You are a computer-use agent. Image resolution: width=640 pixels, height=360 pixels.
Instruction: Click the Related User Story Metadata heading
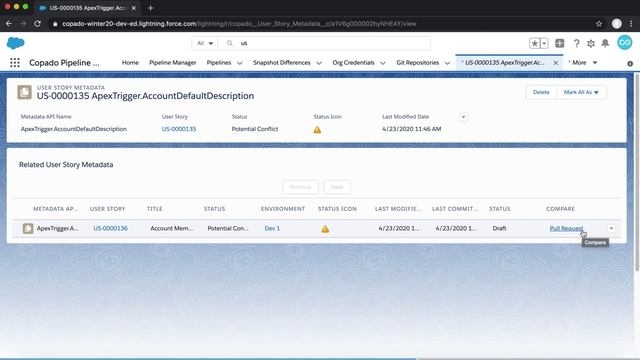point(66,164)
